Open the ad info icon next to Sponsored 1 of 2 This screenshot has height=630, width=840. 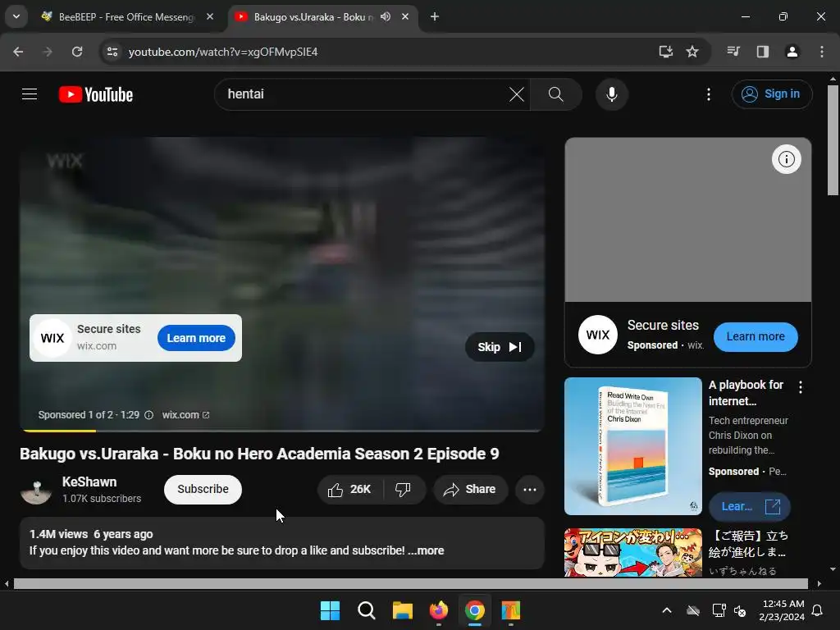pyautogui.click(x=149, y=414)
